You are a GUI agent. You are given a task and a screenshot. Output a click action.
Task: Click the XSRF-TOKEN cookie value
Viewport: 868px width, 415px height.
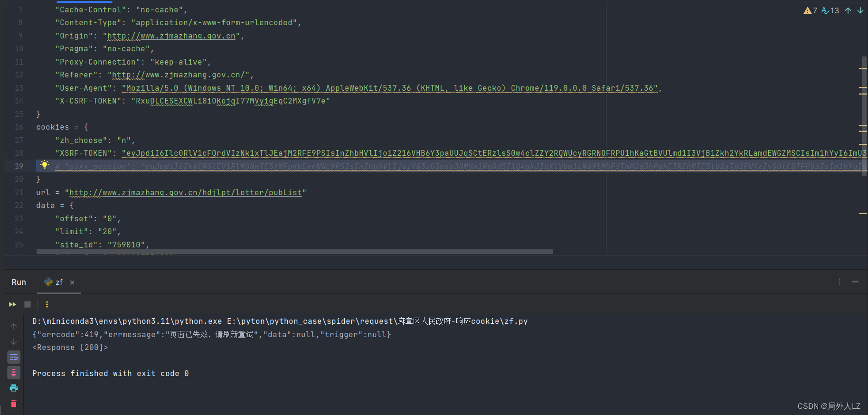[x=494, y=153]
